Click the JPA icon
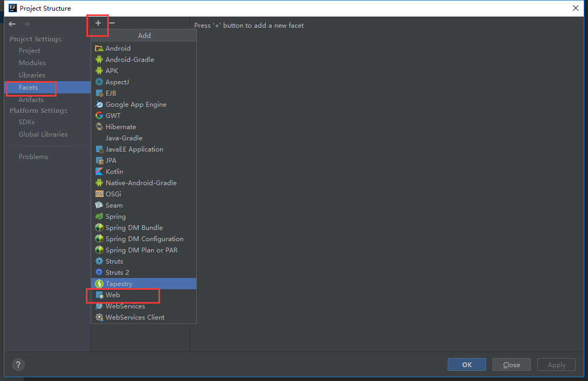The width and height of the screenshot is (588, 381). (99, 161)
